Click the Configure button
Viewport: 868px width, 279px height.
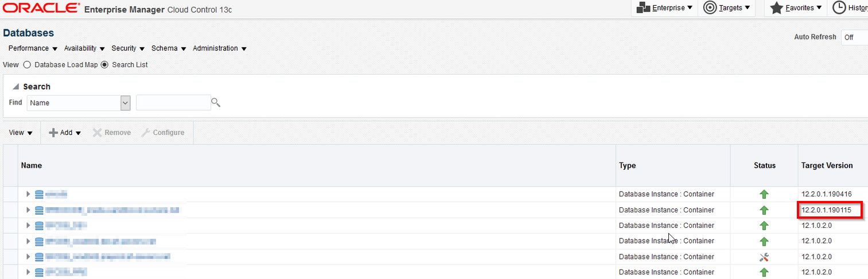163,133
